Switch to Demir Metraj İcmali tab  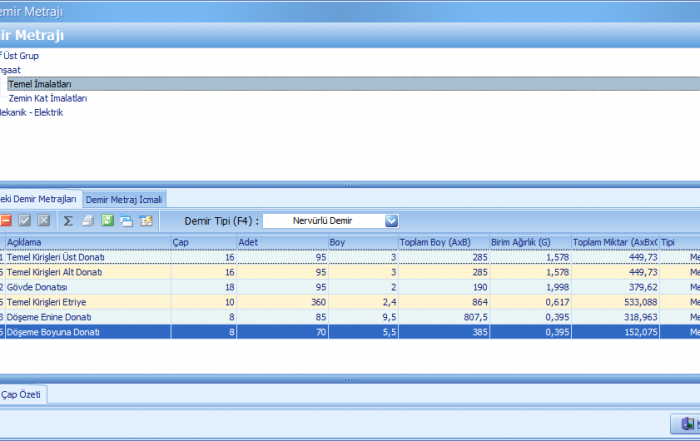coord(124,199)
